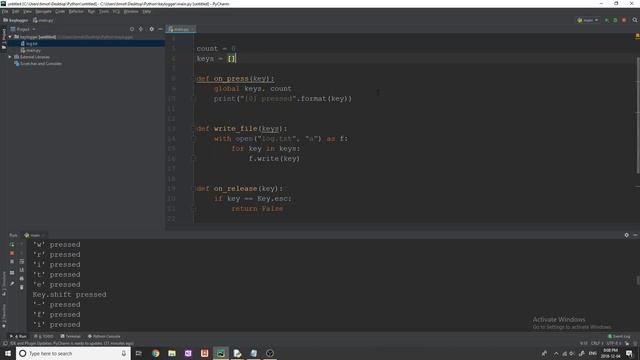
Task: Click the editor vertical scrollbar
Action: [x=638, y=115]
